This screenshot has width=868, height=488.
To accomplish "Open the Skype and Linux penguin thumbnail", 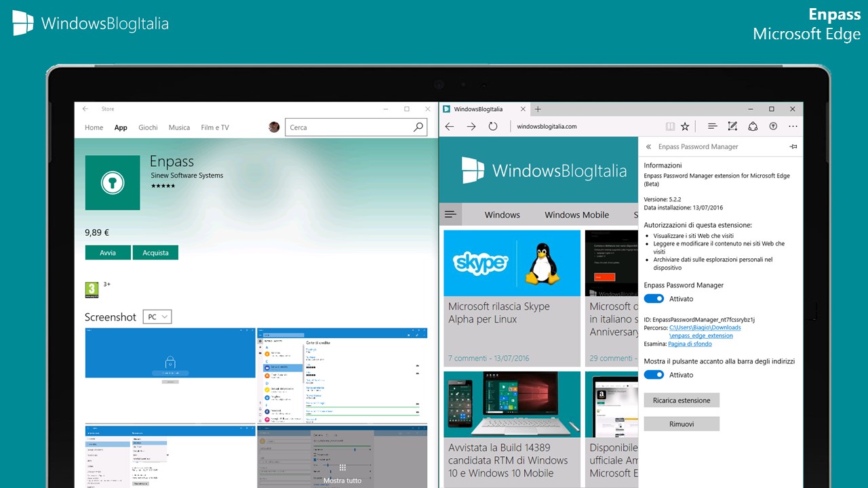I will click(512, 263).
